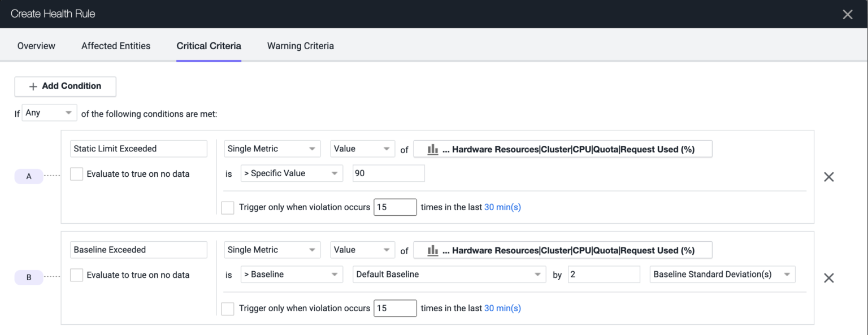Screen dimensions: 868x335
Task: Click the threshold value field showing 90
Action: pyautogui.click(x=388, y=174)
